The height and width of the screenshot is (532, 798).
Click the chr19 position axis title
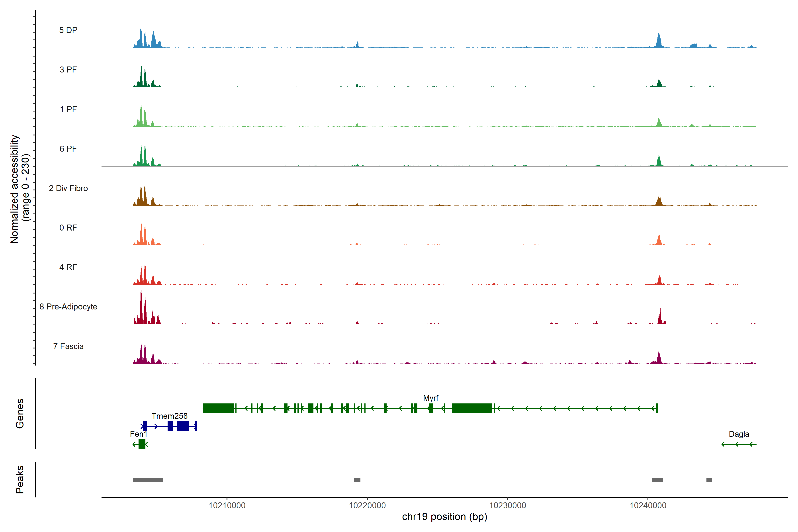pos(444,517)
